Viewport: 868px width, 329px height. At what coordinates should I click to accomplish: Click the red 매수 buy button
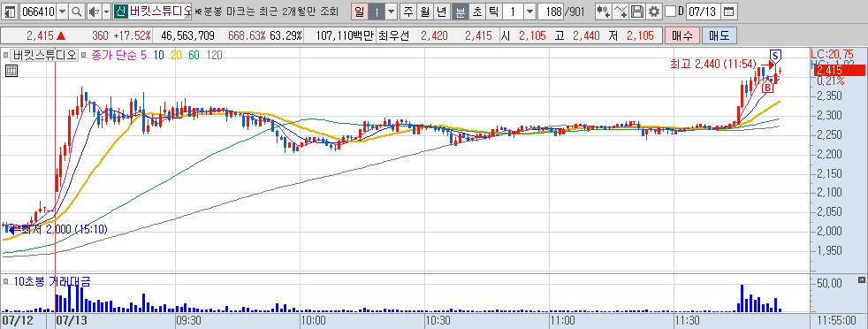(x=682, y=36)
